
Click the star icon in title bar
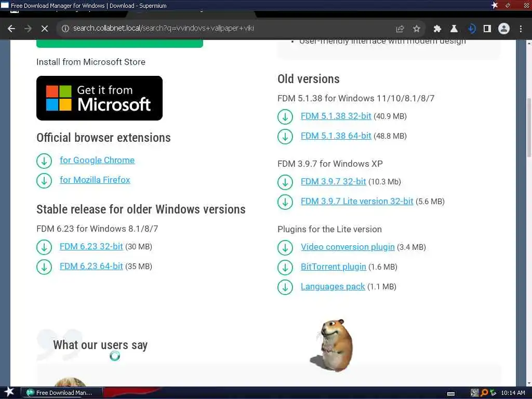[x=495, y=5]
